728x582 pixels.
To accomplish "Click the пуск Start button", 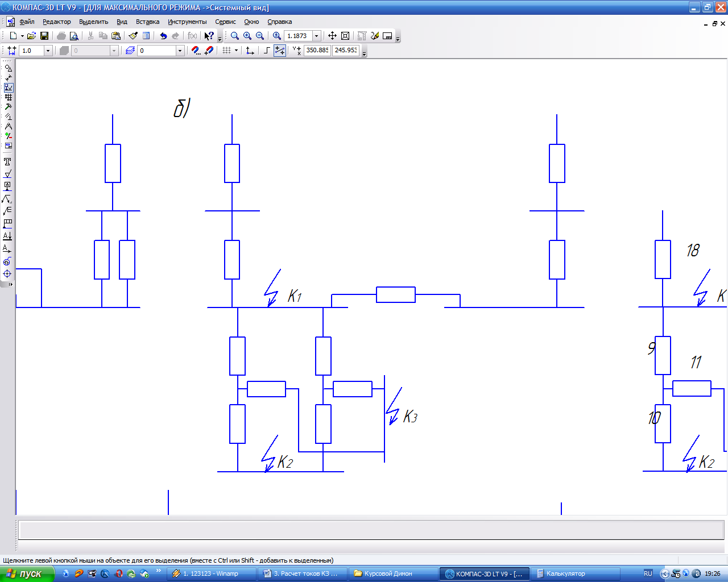I will tap(27, 573).
